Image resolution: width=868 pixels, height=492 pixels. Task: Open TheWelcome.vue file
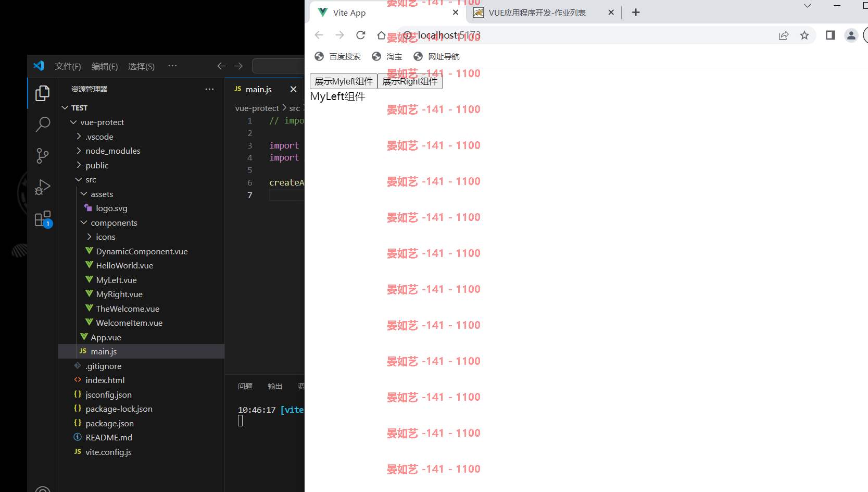pos(141,309)
